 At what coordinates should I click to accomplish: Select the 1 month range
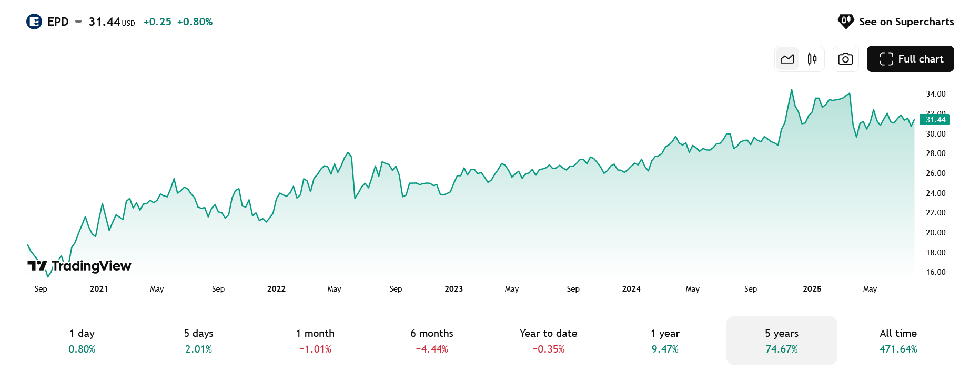tap(315, 340)
